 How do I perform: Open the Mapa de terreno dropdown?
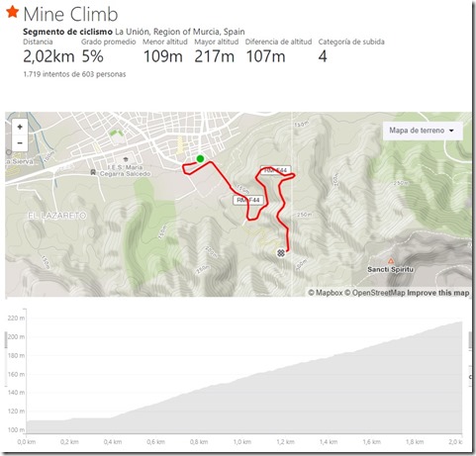423,131
